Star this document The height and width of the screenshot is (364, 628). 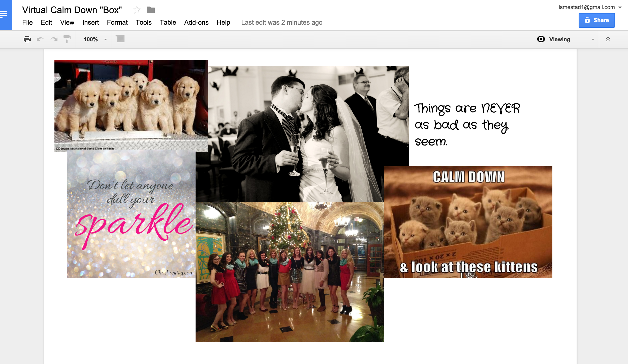(137, 10)
